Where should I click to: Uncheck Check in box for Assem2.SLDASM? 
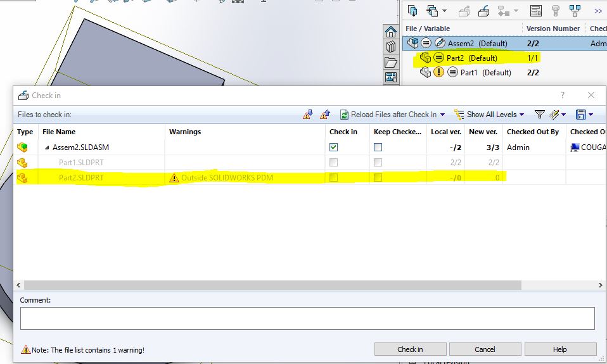334,147
